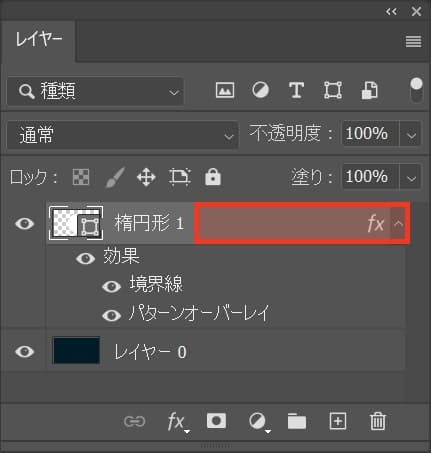Screen dimensions: 431x453
Task: Lock position move-arrows icon
Action: click(x=146, y=177)
